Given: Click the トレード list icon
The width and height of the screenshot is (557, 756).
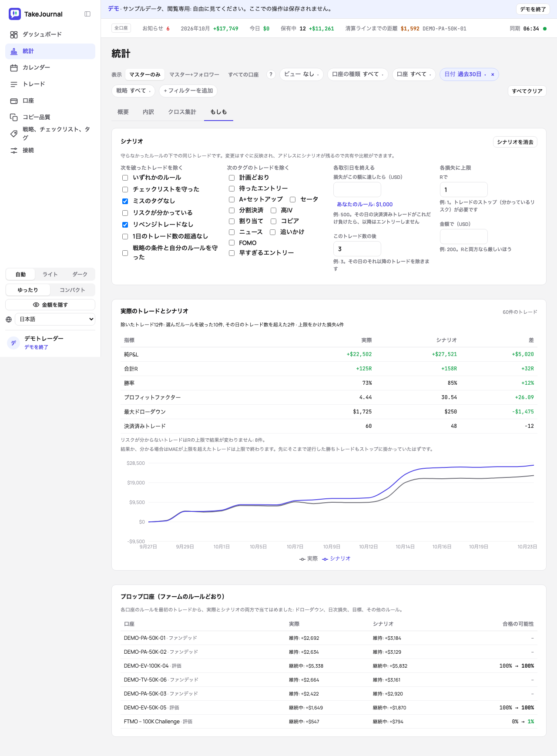Looking at the screenshot, I should point(14,84).
